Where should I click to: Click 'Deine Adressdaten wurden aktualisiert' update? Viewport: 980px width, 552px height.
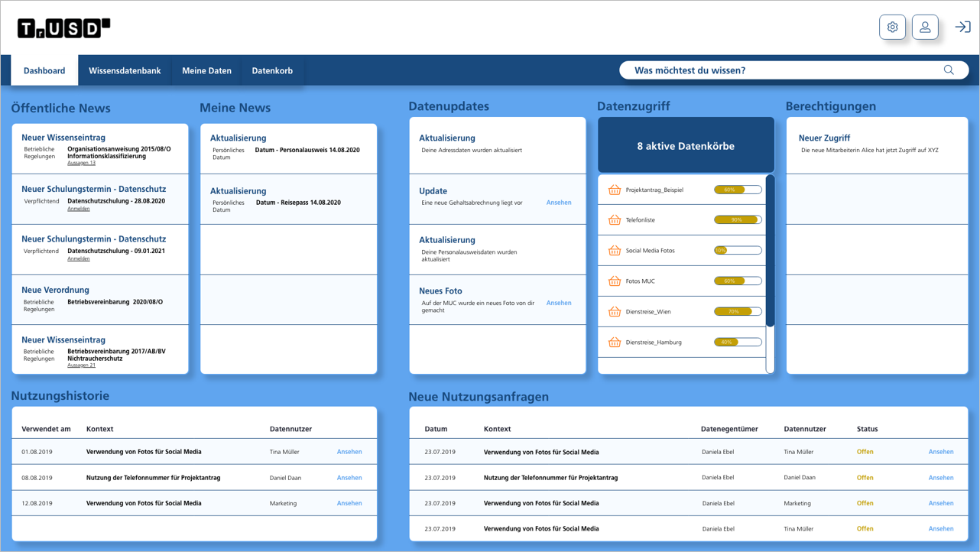(472, 150)
